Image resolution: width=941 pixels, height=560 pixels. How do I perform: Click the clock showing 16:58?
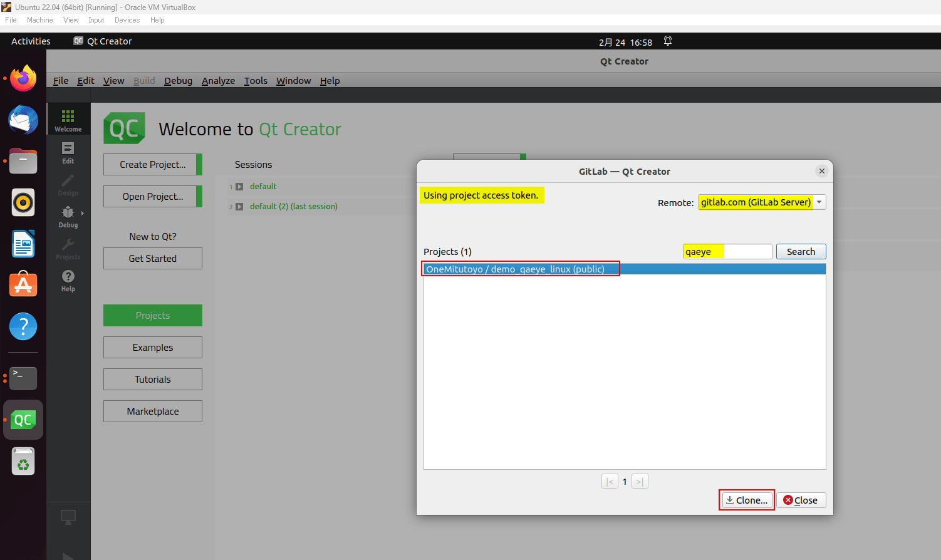(x=625, y=42)
